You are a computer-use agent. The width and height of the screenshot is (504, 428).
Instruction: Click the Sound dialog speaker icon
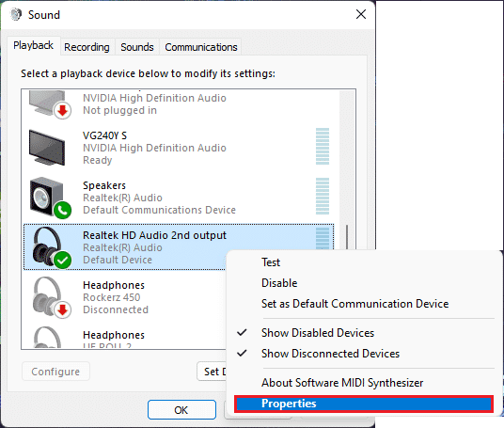tap(16, 14)
